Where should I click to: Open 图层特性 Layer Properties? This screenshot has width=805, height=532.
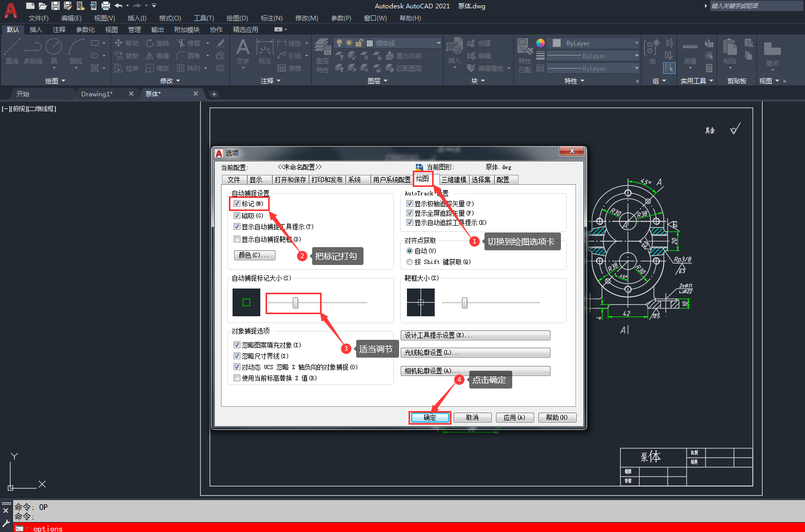coord(323,55)
